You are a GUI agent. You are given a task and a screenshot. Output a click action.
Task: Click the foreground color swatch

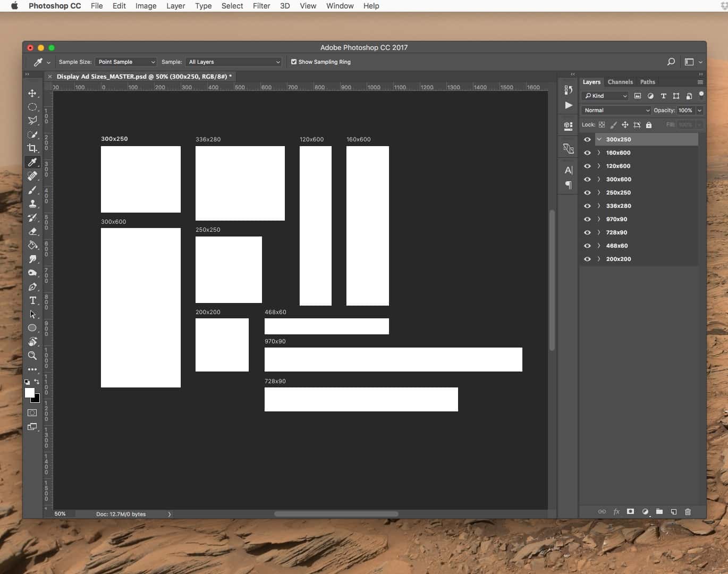pyautogui.click(x=30, y=393)
